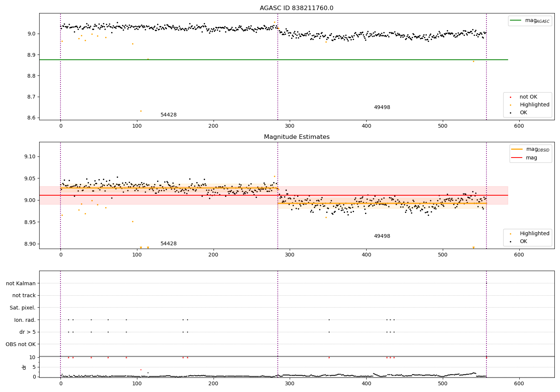Viewport: 560px width, 392px height.
Task: Click the 'not track' axis label
Action: click(24, 296)
